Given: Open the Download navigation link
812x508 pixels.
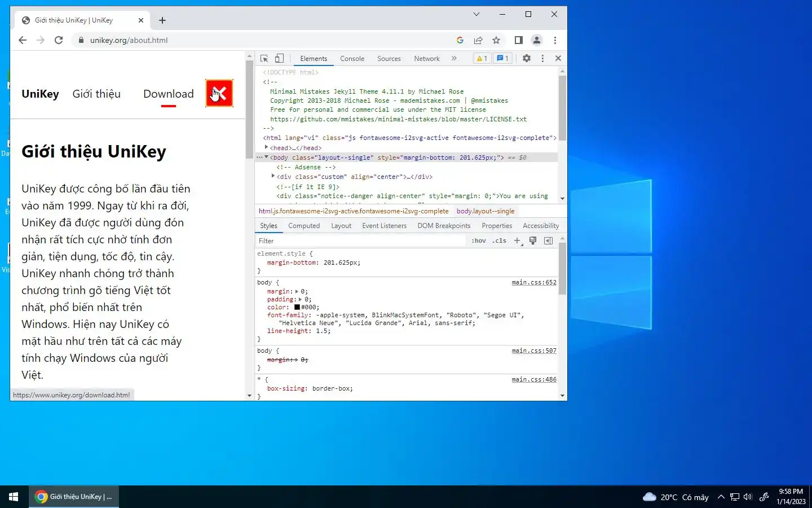Looking at the screenshot, I should tap(168, 94).
